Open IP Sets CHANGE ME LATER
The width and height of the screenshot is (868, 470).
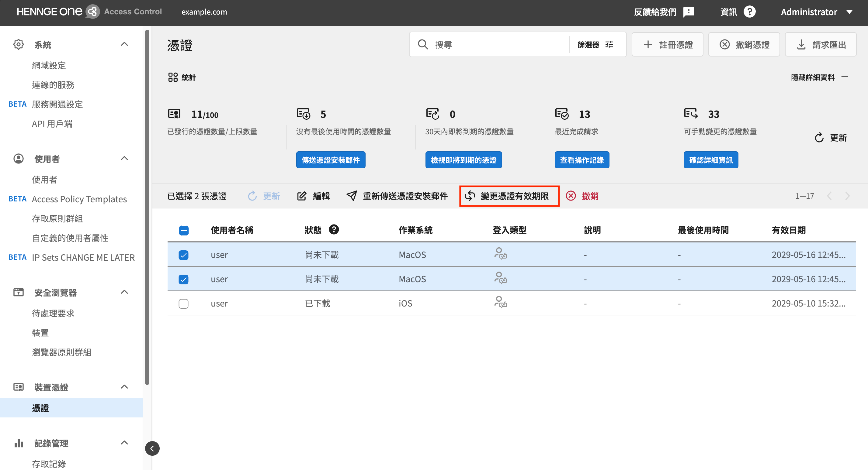point(83,258)
